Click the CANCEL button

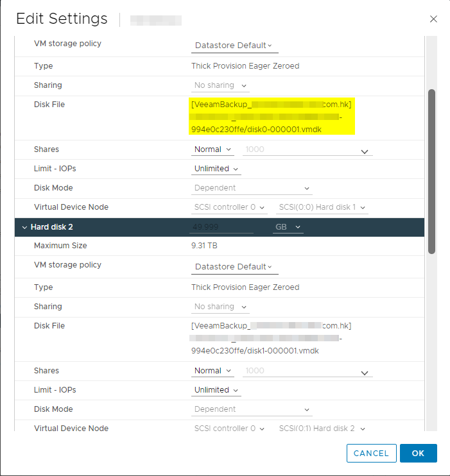(371, 453)
